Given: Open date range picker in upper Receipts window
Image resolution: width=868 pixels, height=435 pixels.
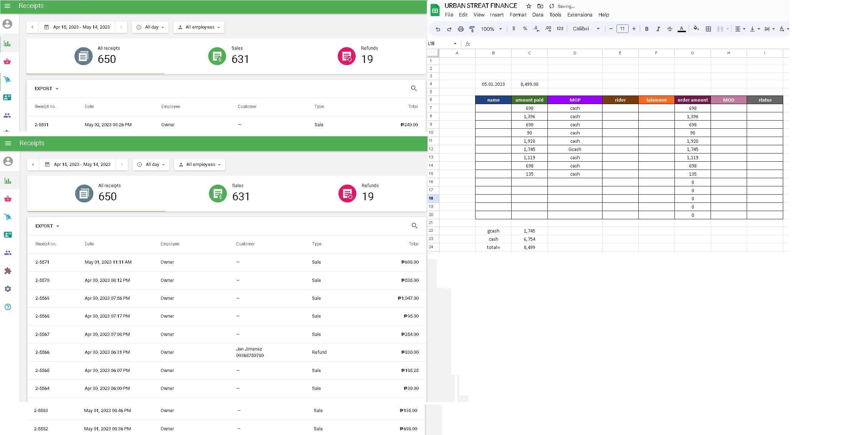Looking at the screenshot, I should tap(77, 27).
